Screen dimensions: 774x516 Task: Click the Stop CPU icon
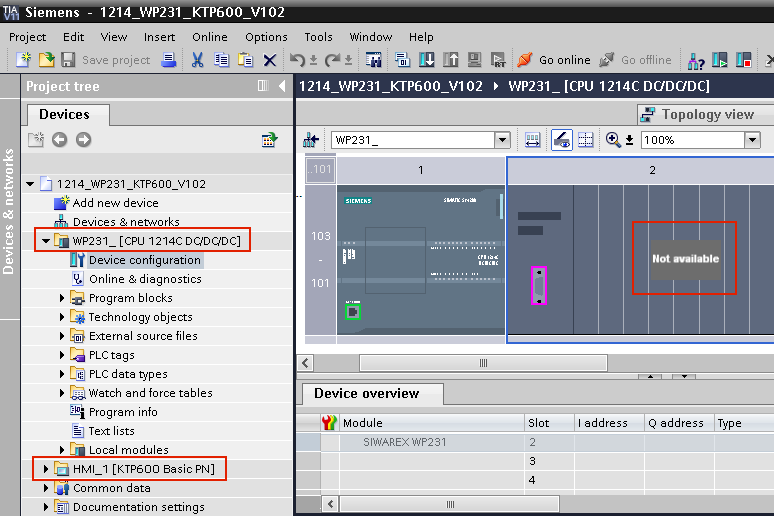[743, 60]
